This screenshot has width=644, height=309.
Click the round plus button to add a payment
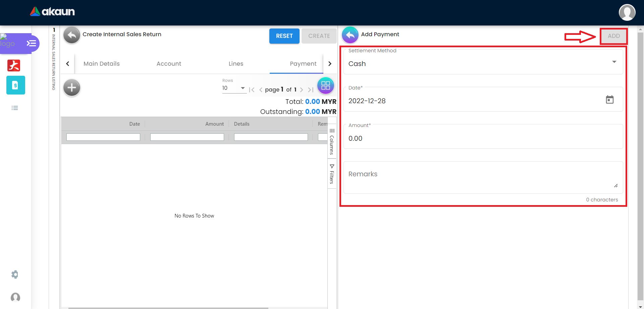[72, 88]
